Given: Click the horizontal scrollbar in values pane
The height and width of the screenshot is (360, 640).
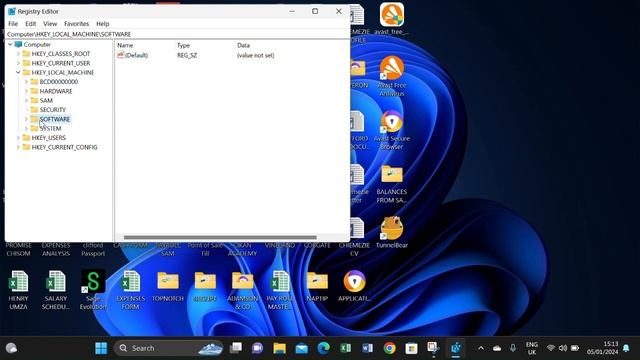Looking at the screenshot, I should (220, 238).
